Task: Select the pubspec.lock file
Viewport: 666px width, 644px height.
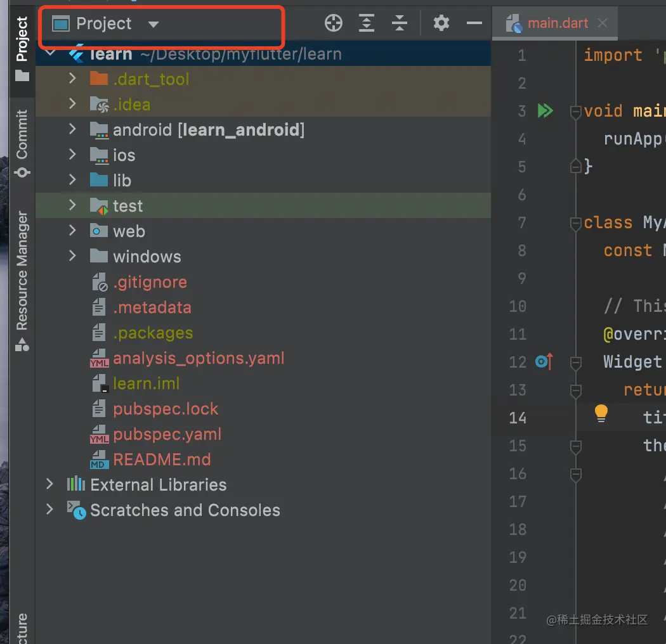Action: tap(166, 409)
